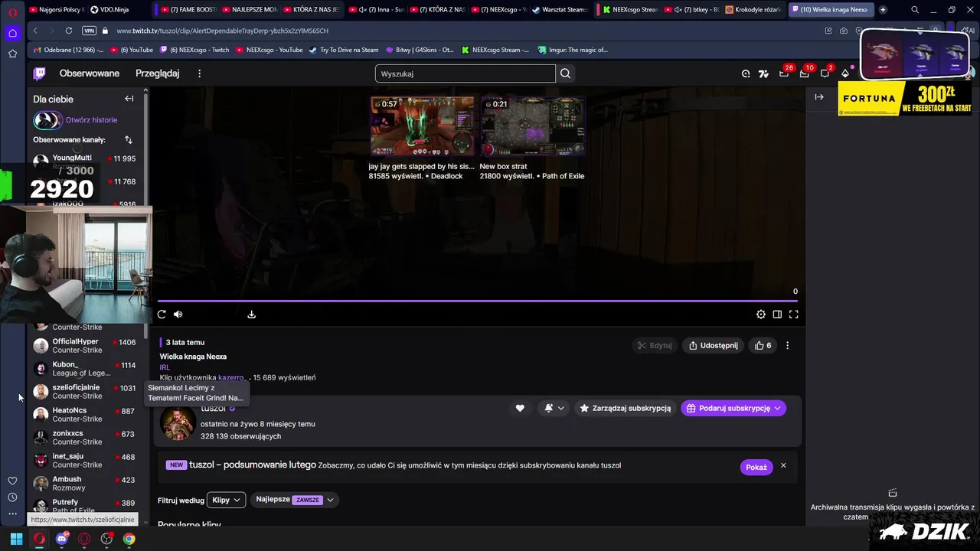
Task: Click the clip progress bar
Action: click(x=479, y=301)
